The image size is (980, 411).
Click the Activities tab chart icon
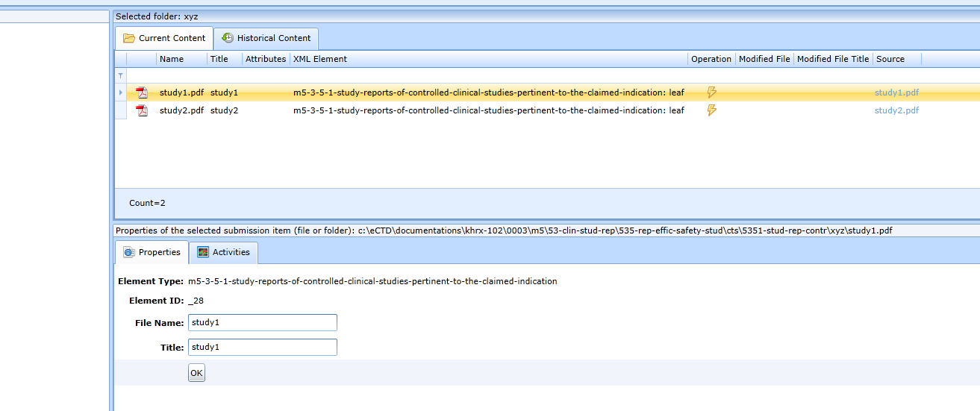[203, 252]
